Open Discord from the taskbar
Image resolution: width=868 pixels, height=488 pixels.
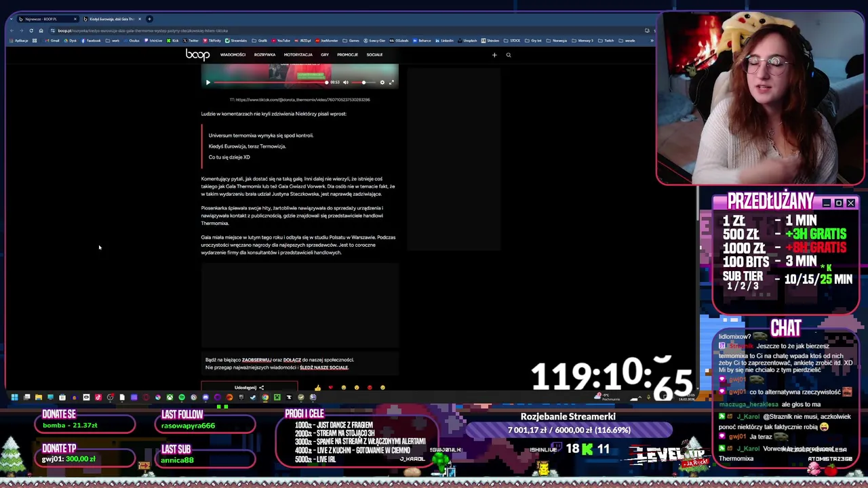click(x=205, y=397)
